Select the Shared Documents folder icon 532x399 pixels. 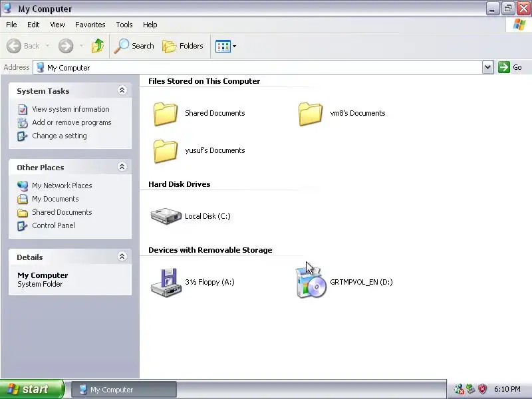(x=165, y=114)
